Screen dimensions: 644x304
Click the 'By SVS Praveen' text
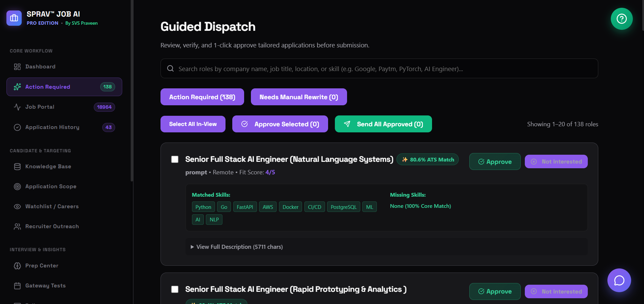pyautogui.click(x=82, y=23)
